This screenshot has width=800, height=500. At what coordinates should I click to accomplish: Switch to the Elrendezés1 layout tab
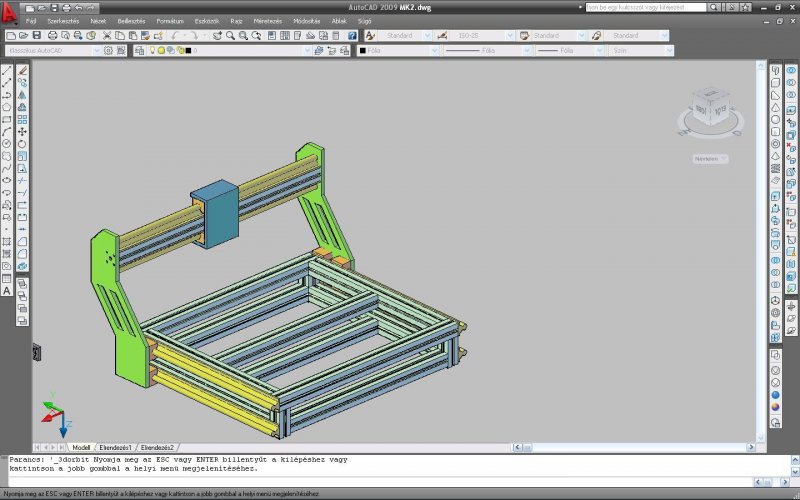click(115, 447)
